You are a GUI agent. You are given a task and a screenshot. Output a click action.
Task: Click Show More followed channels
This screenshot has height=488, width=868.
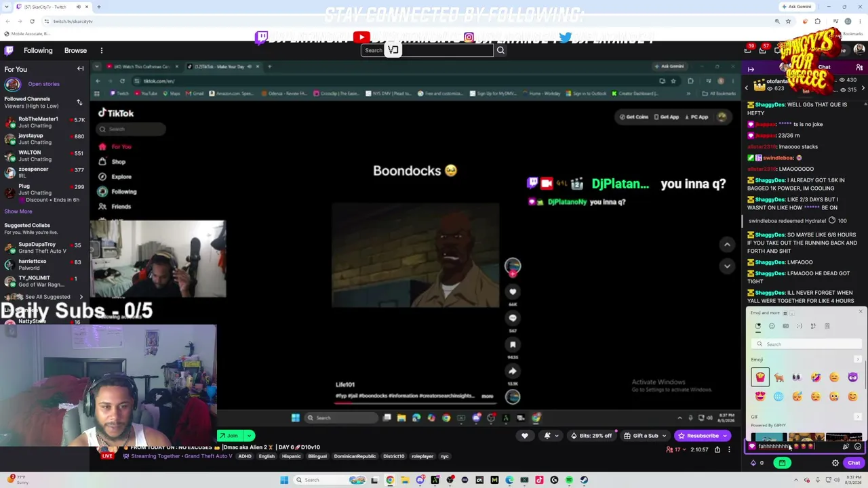[x=18, y=211]
